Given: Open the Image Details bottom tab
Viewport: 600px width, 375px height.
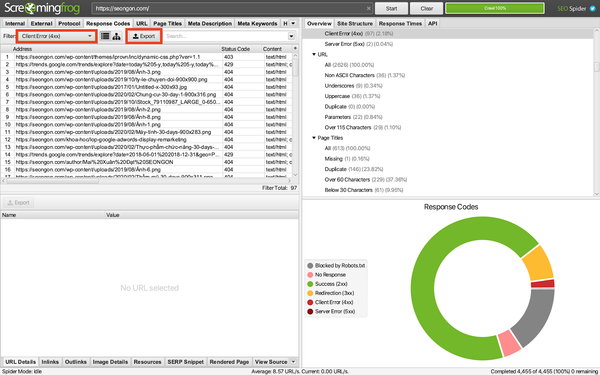Looking at the screenshot, I should 110,362.
